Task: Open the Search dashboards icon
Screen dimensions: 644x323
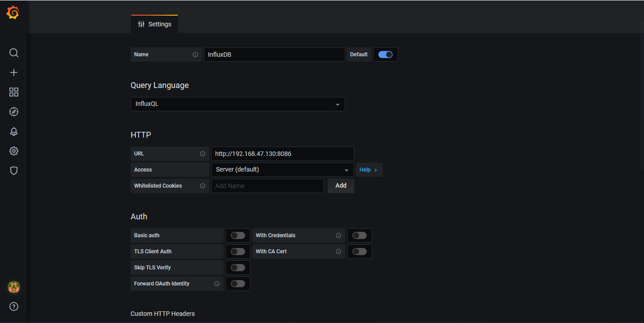Action: click(13, 53)
